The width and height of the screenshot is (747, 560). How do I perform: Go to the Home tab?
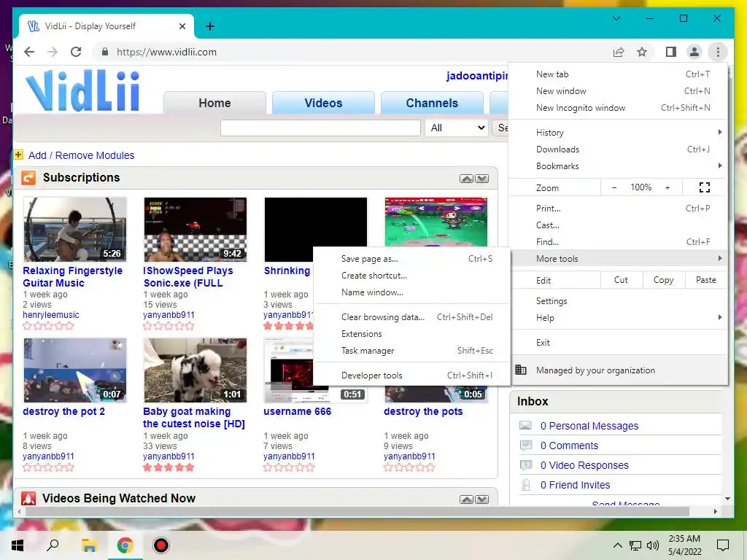point(215,103)
